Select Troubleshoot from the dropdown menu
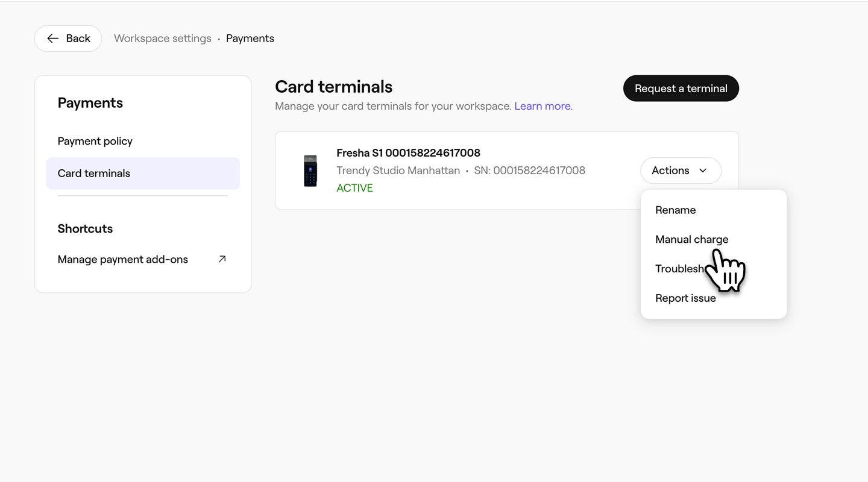 tap(679, 269)
